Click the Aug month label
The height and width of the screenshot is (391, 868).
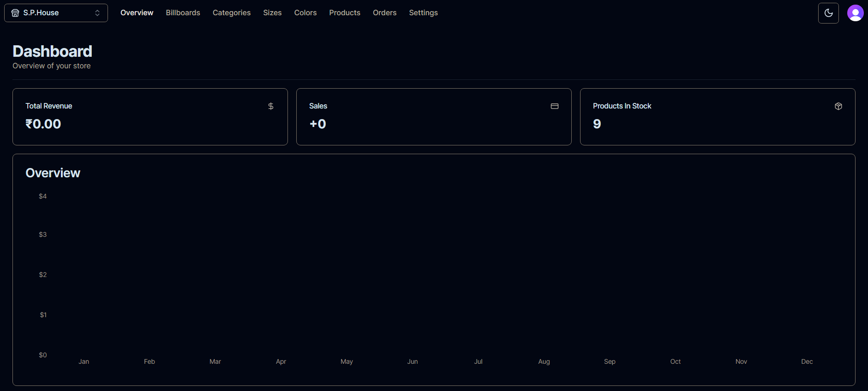544,361
